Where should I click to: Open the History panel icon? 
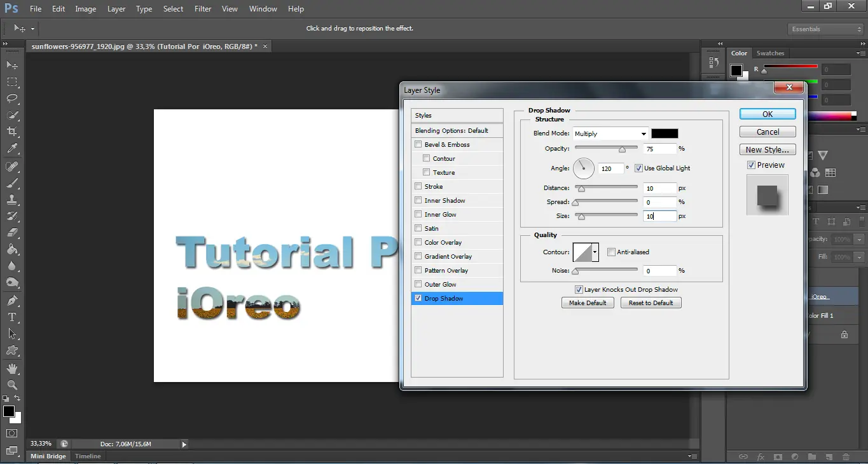[713, 62]
